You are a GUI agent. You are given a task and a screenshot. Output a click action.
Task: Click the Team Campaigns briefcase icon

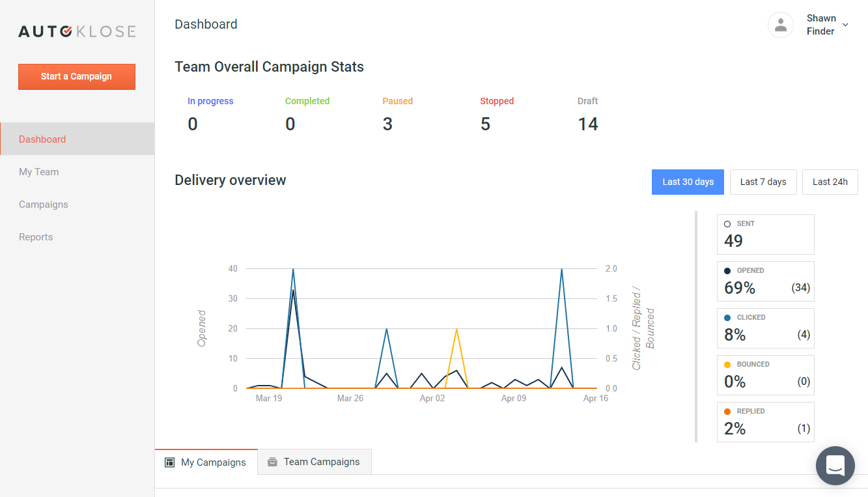[272, 462]
